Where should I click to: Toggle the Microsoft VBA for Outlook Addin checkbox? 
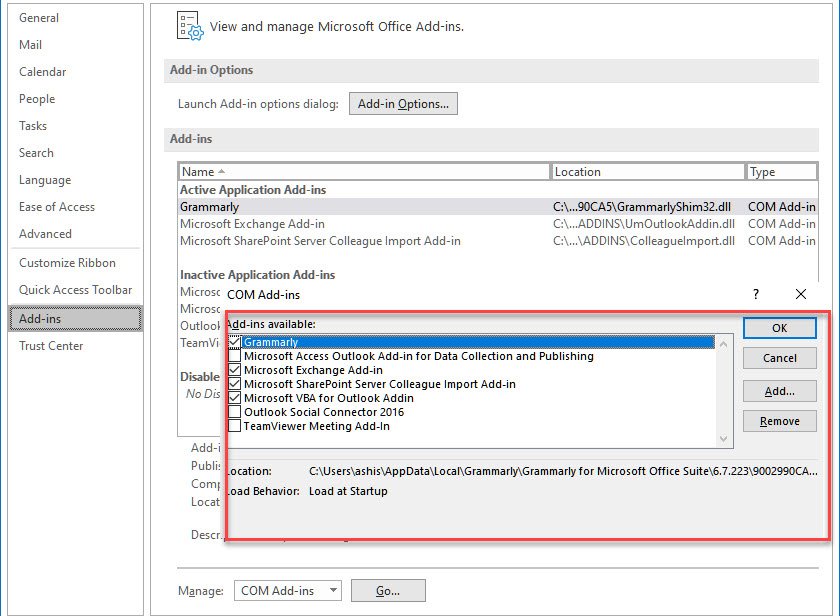tap(234, 398)
